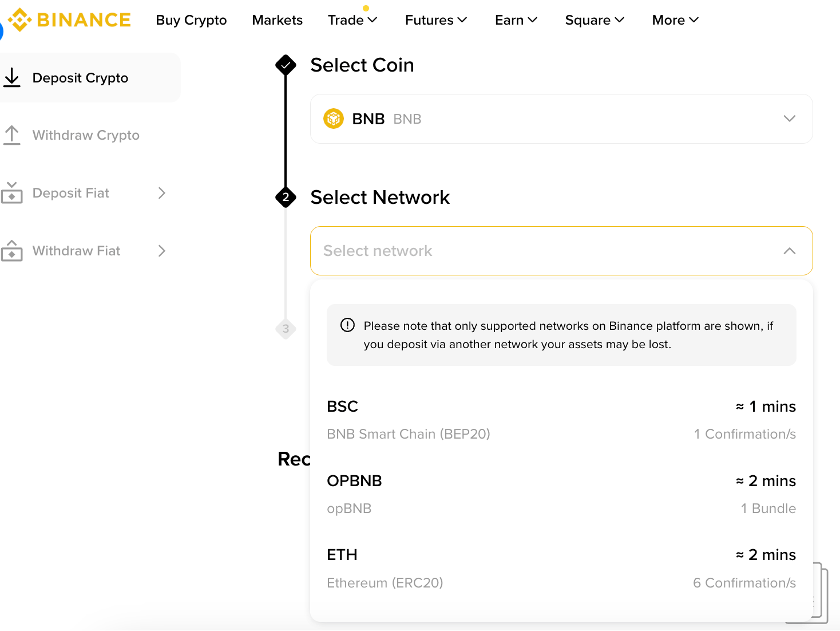Click the 1 Confirmation/s text for BSC
This screenshot has width=840, height=631.
(x=745, y=434)
